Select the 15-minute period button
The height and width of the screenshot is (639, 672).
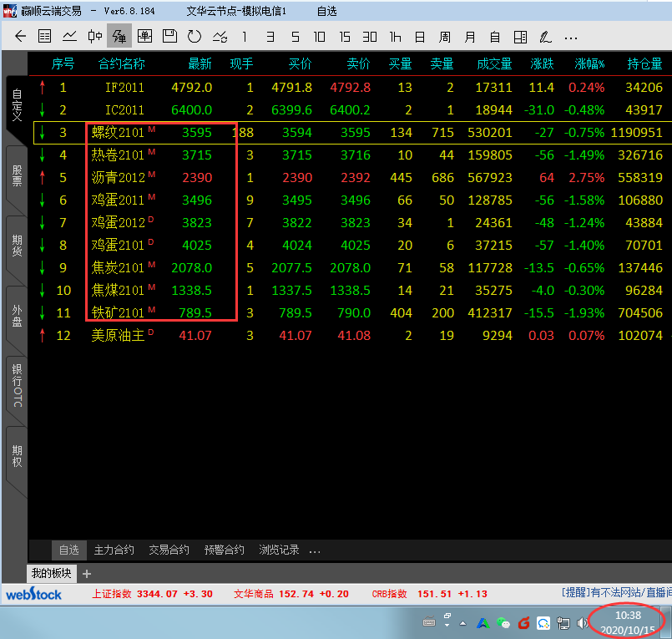click(x=345, y=37)
